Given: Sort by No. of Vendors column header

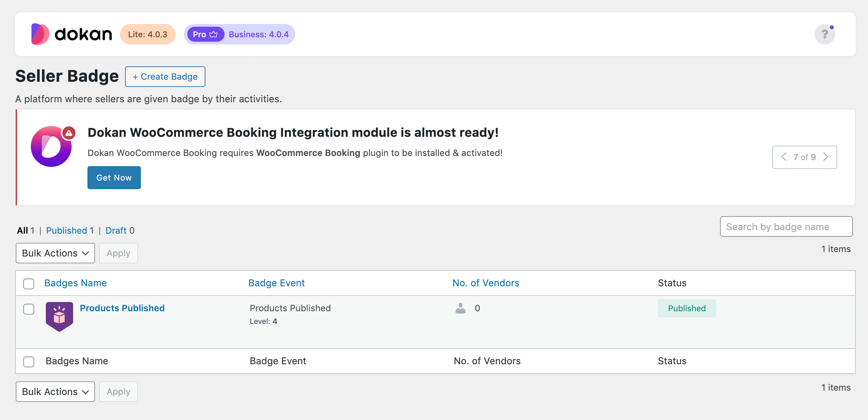Looking at the screenshot, I should [x=486, y=283].
